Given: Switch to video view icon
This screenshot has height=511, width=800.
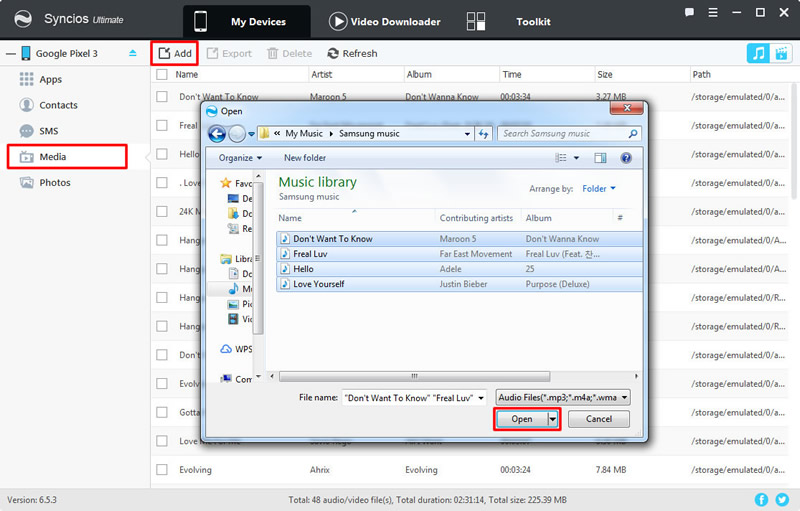Looking at the screenshot, I should pos(781,53).
